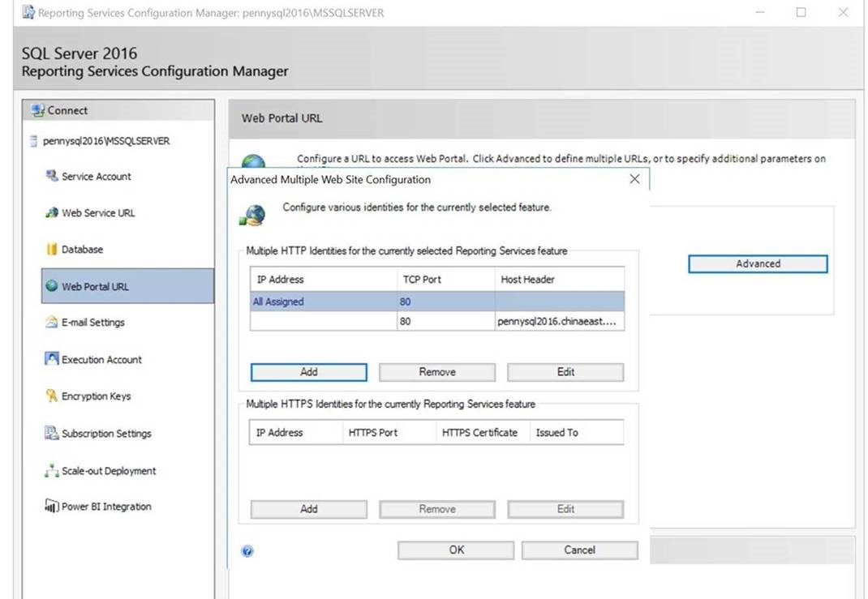Open help via the blue question icon
The height and width of the screenshot is (599, 868).
[x=247, y=551]
